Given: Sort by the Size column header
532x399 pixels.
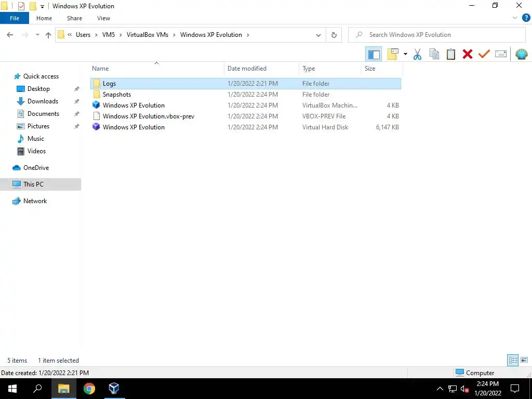Looking at the screenshot, I should pyautogui.click(x=382, y=69).
